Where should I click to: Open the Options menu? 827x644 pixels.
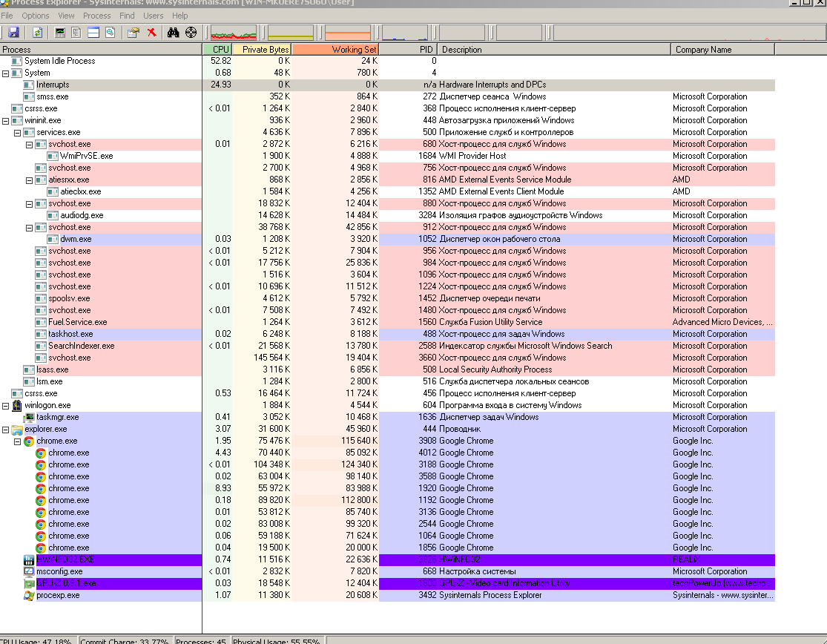click(x=36, y=16)
